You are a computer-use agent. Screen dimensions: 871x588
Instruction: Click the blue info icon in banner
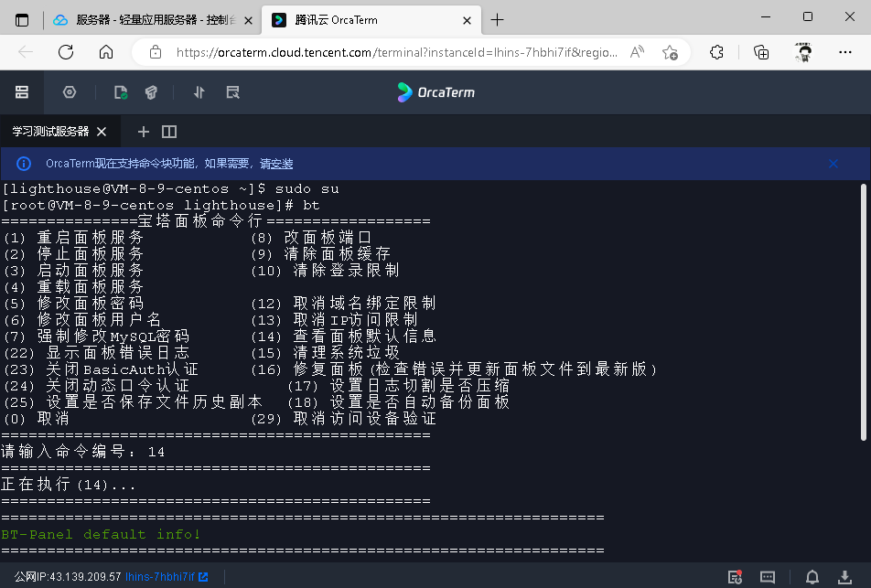pyautogui.click(x=24, y=164)
